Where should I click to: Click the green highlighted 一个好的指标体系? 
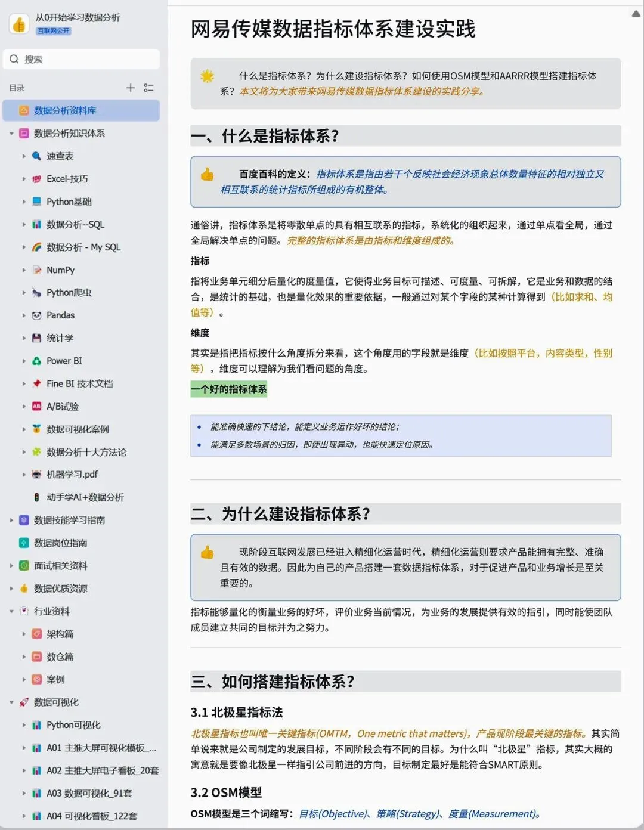click(x=229, y=389)
